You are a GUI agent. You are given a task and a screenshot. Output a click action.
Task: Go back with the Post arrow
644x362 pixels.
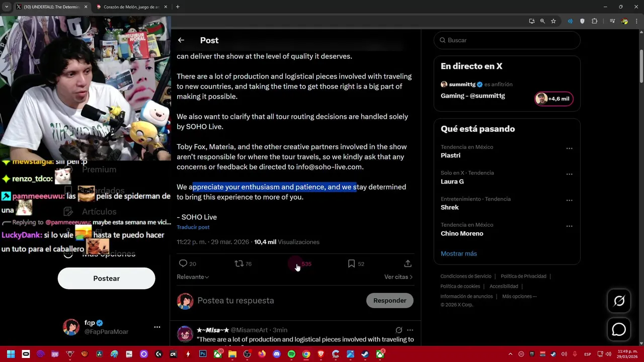click(181, 40)
